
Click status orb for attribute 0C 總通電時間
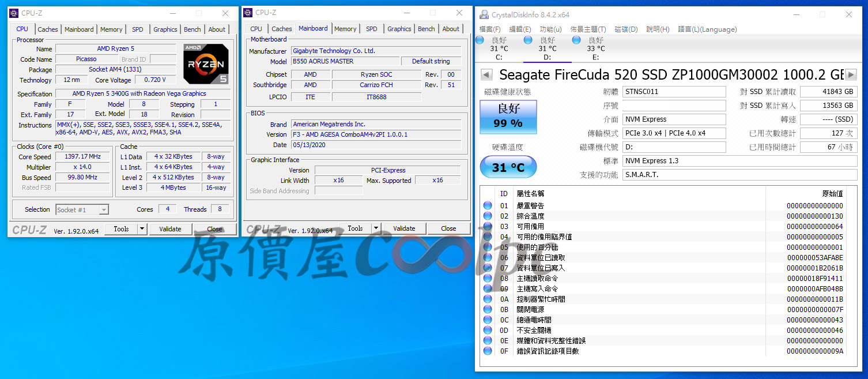pyautogui.click(x=488, y=320)
